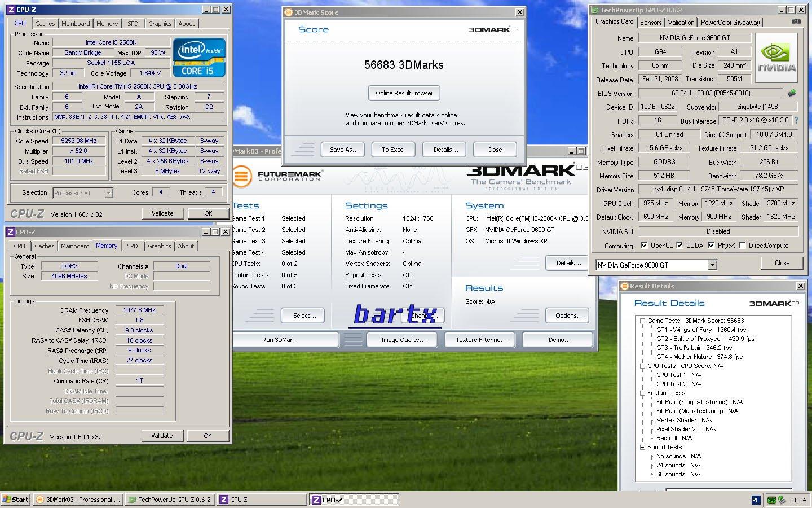
Task: Click the 3DMark Score window title icon
Action: pos(289,12)
